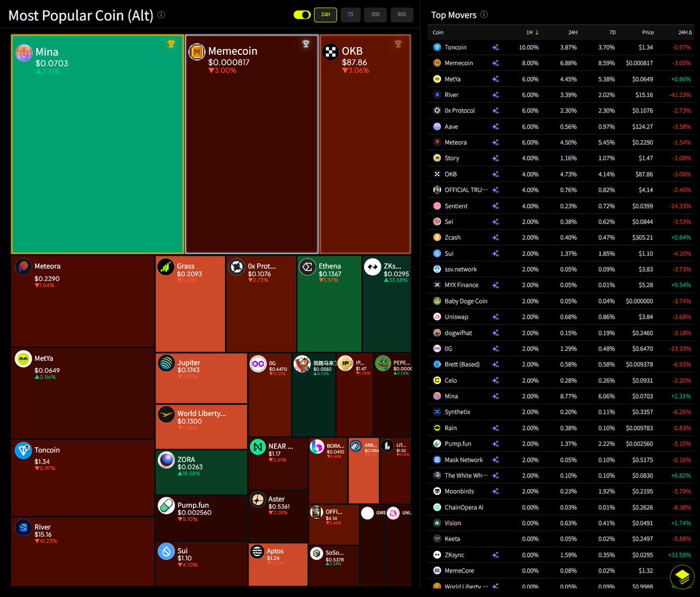Click the bronze trophy icon on OKB tile
700x597 pixels.
(x=398, y=44)
